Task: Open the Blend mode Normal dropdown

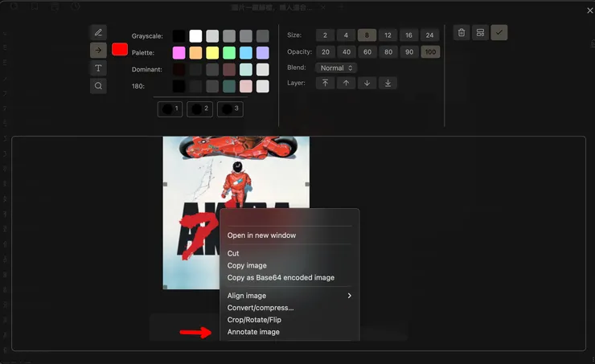Action: [x=336, y=67]
